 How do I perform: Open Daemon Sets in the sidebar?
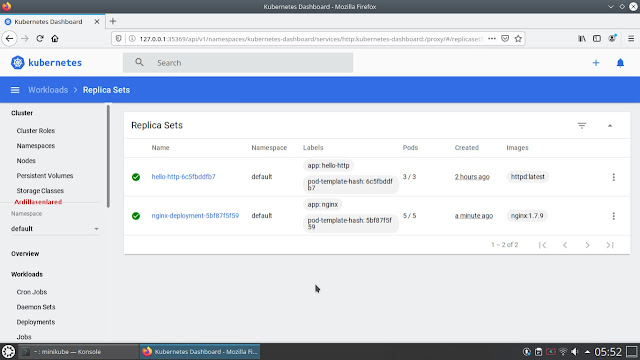36,307
